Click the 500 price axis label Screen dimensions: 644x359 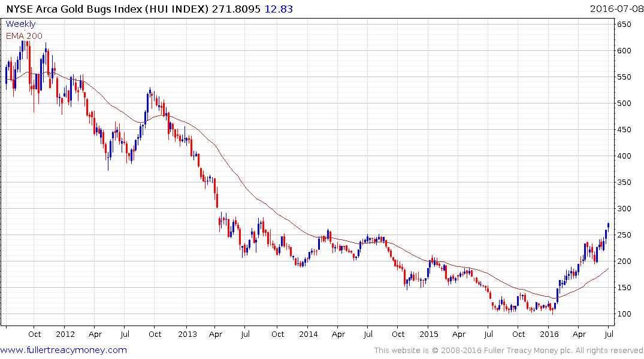[624, 104]
